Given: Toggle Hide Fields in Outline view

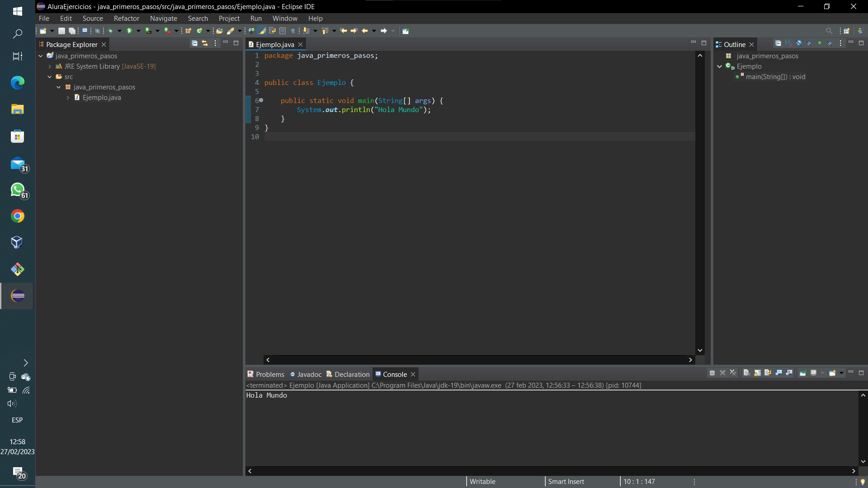Looking at the screenshot, I should (799, 43).
